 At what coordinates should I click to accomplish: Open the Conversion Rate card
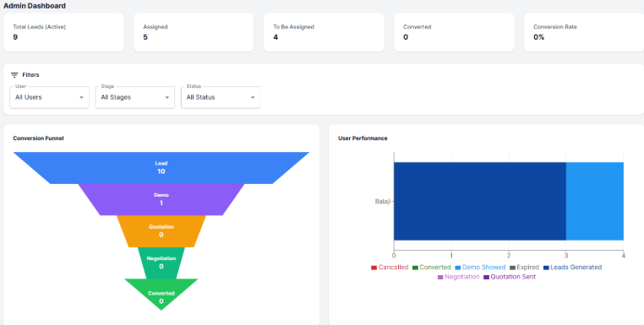click(584, 32)
